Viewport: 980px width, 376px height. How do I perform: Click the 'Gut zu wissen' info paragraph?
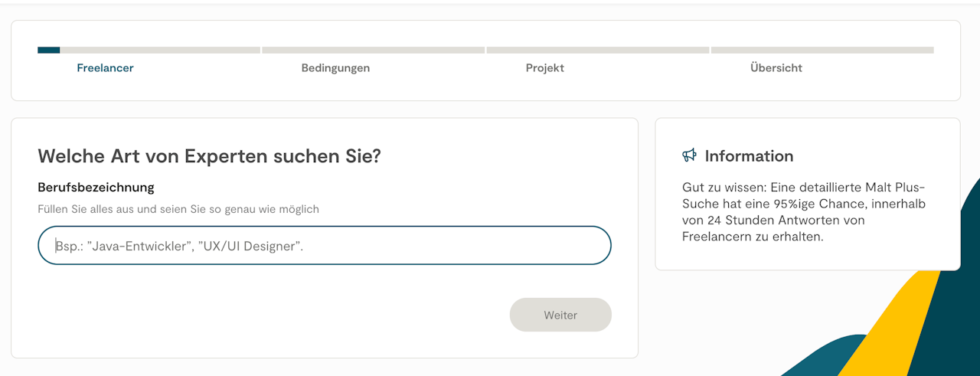click(x=804, y=212)
